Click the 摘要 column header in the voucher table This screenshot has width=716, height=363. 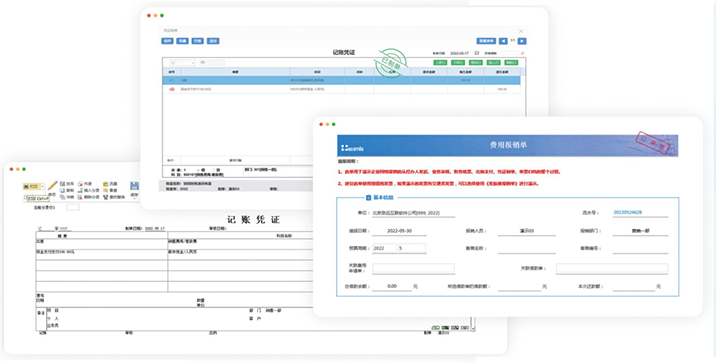pyautogui.click(x=235, y=72)
